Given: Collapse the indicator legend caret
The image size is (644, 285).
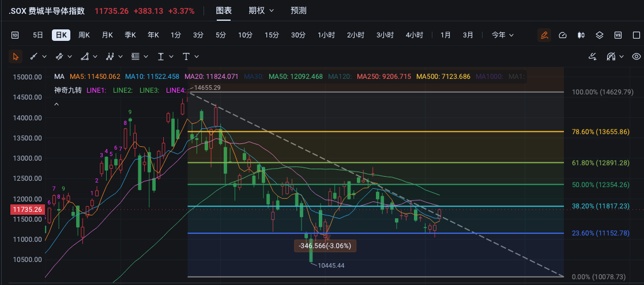Looking at the screenshot, I should 57,105.
